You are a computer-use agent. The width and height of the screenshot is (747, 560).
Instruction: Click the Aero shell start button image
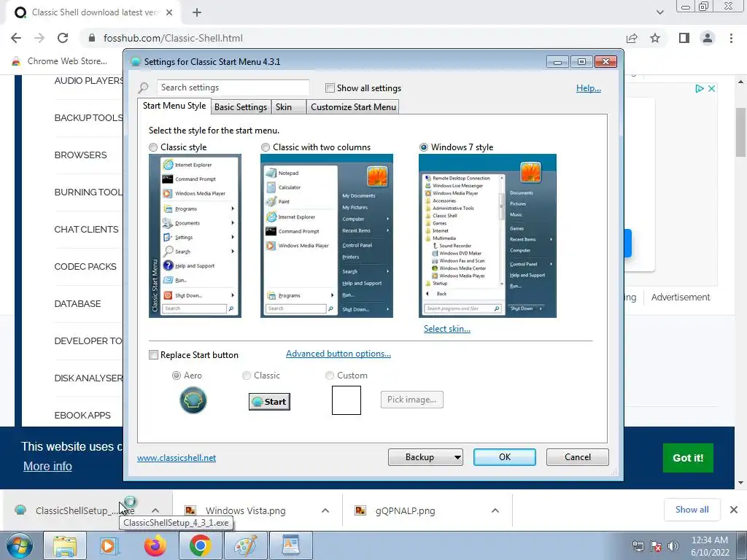pyautogui.click(x=193, y=400)
